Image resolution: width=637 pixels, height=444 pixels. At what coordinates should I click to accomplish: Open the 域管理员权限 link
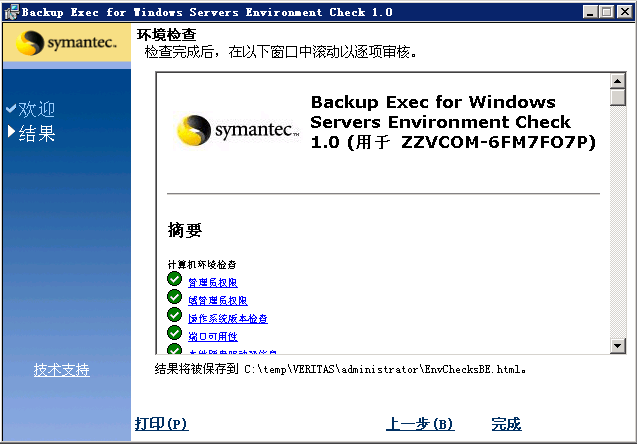[217, 301]
